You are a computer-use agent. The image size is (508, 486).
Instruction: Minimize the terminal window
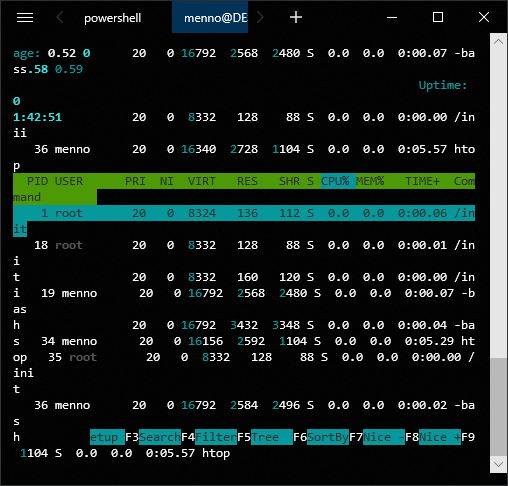tap(392, 17)
